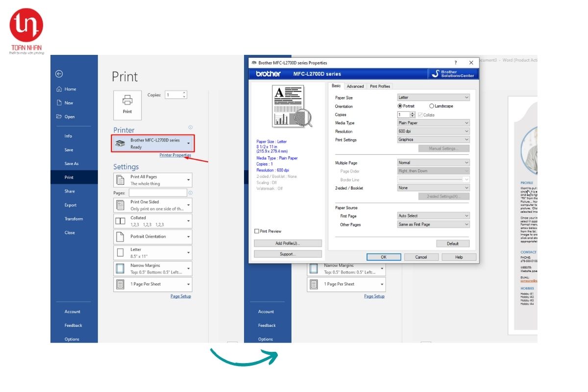
Task: Select Close in the Word sidebar
Action: coord(70,233)
